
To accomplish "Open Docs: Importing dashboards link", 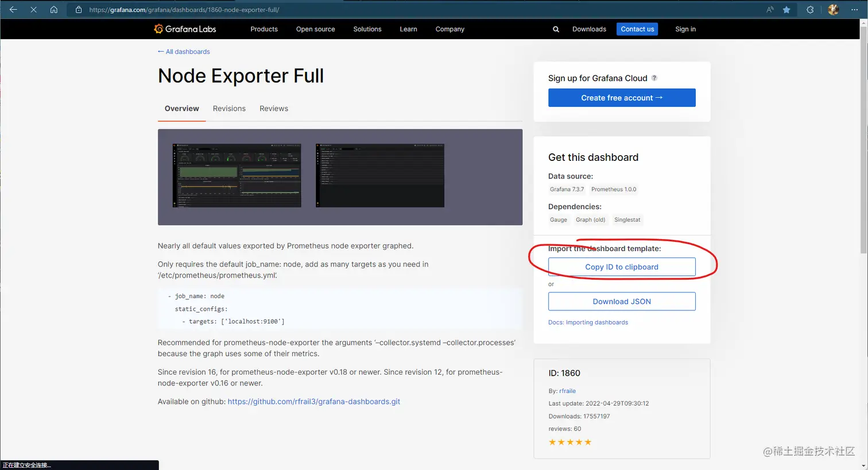I will 588,322.
